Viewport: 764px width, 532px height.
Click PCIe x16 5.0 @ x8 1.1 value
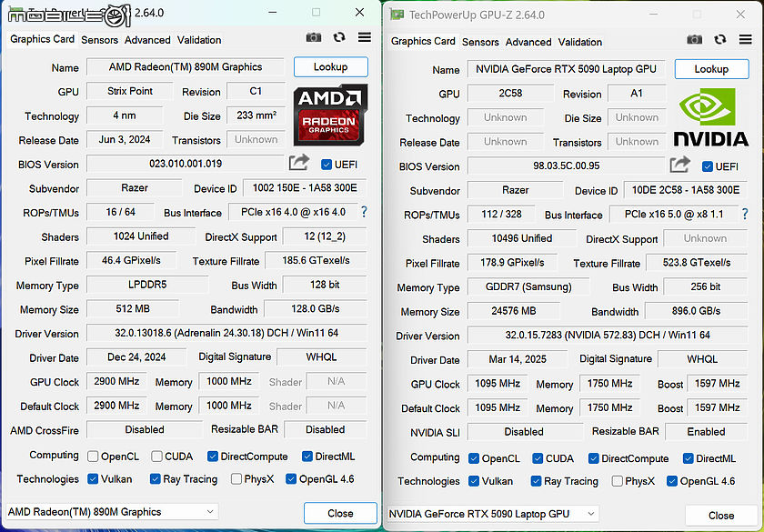click(x=674, y=214)
